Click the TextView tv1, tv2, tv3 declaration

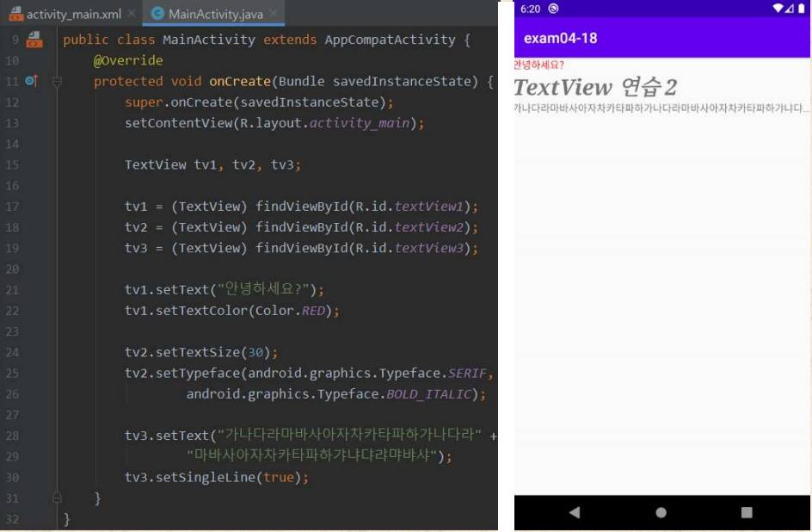[212, 164]
